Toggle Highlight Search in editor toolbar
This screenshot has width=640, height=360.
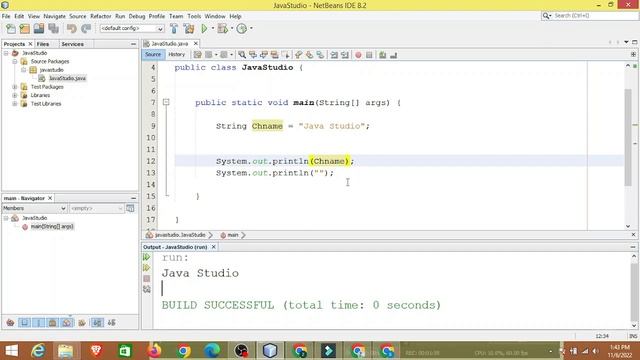tap(275, 55)
